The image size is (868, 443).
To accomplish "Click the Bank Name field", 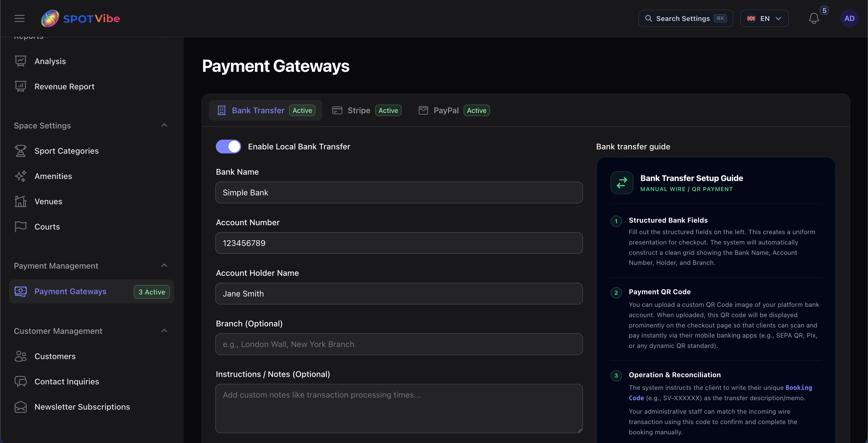I will point(399,192).
